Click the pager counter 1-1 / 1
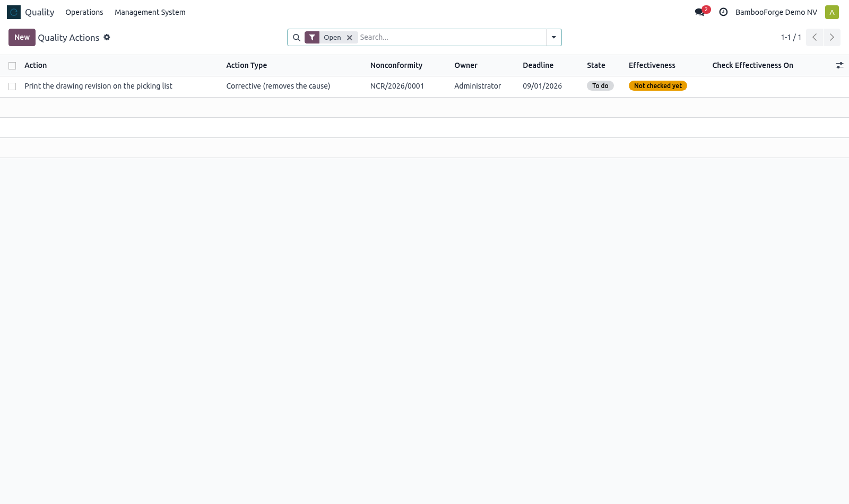The width and height of the screenshot is (849, 504). pos(791,37)
